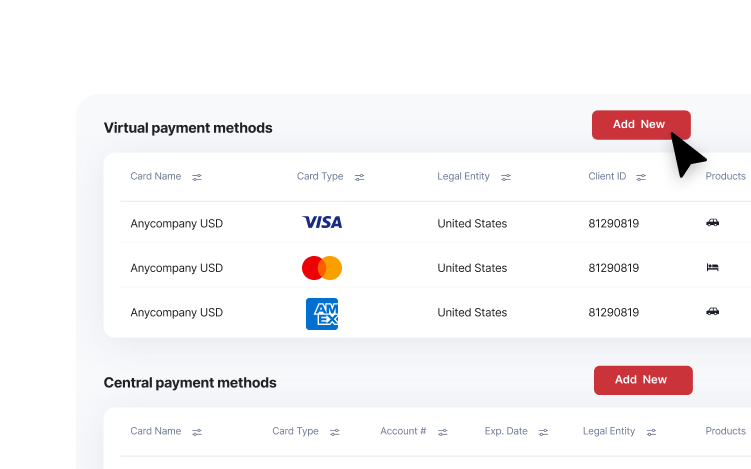The image size is (751, 469).
Task: Click the car product icon in Visa row
Action: point(712,222)
